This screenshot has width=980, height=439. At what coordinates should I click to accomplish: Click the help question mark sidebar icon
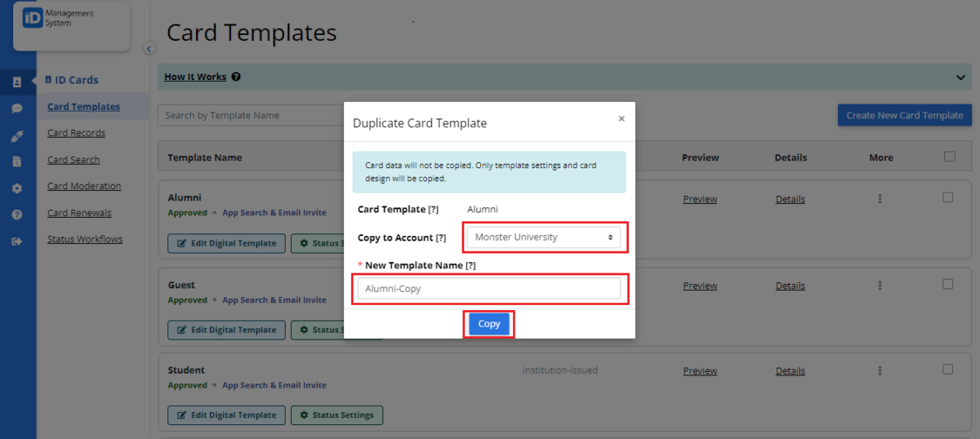coord(17,215)
